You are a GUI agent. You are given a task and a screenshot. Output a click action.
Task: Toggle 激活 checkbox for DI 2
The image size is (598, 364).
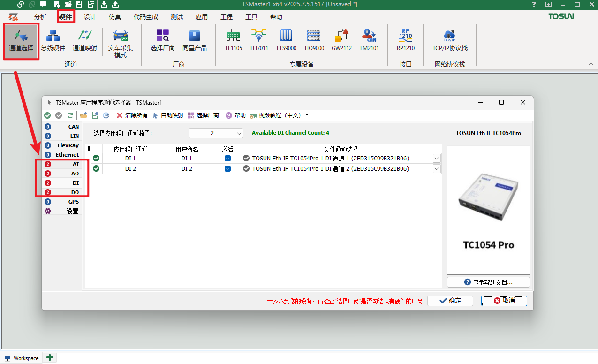227,168
